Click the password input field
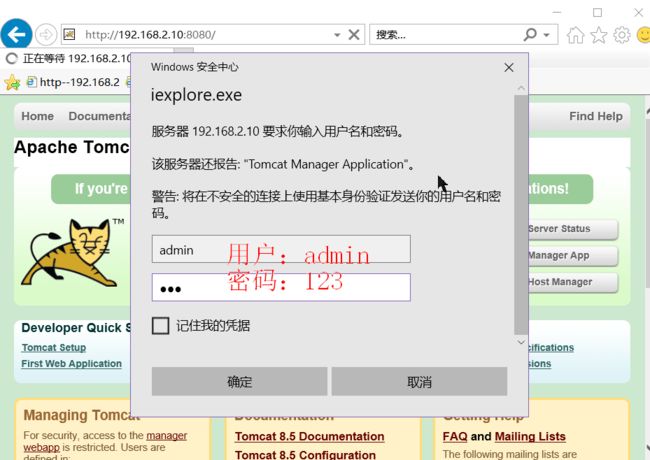The height and width of the screenshot is (460, 650). (281, 287)
